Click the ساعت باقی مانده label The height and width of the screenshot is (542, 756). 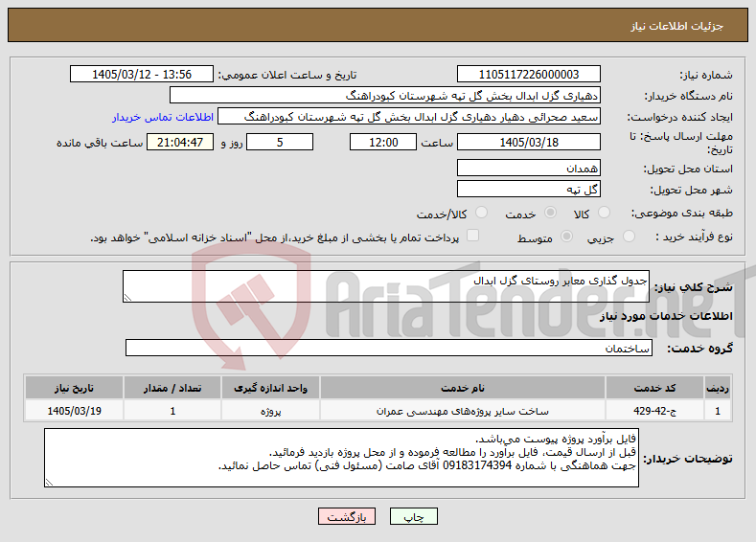(100, 143)
